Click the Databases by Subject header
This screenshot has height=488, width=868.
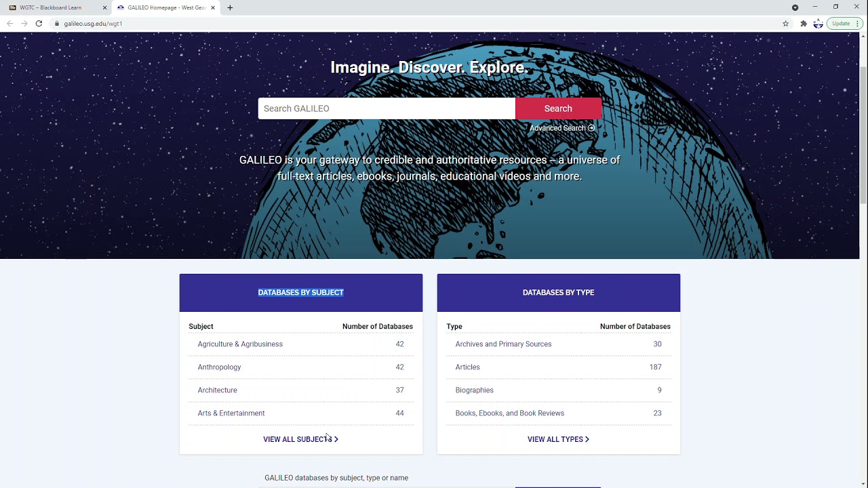301,293
